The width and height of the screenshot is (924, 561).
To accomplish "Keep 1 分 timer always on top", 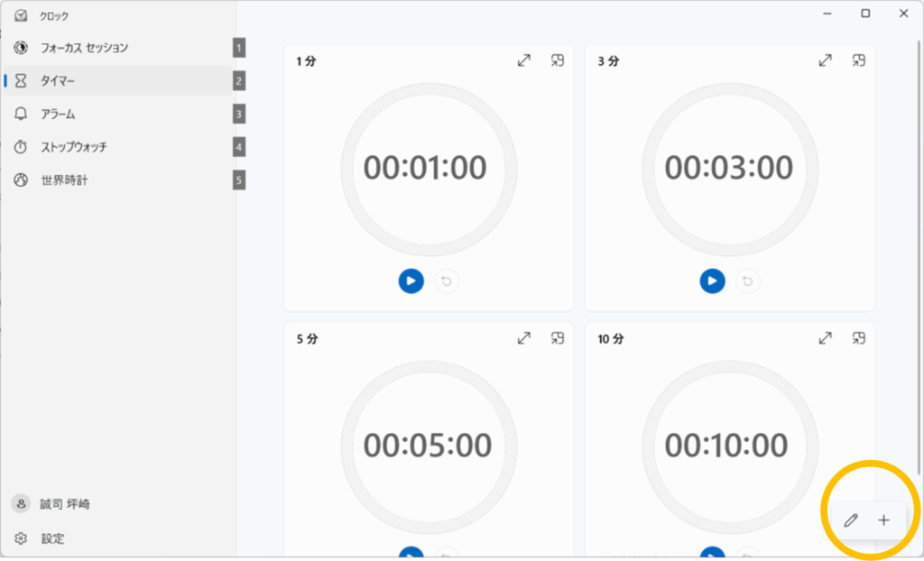I will (x=558, y=60).
